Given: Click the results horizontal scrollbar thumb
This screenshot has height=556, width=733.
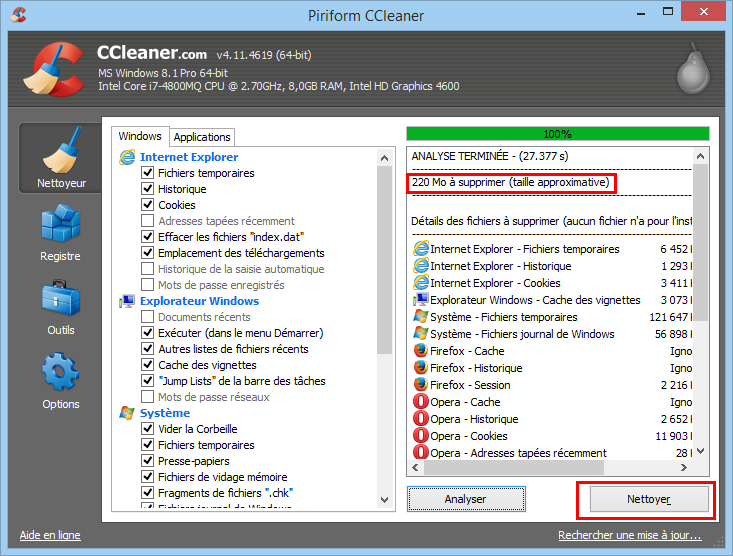Looking at the screenshot, I should (x=514, y=467).
